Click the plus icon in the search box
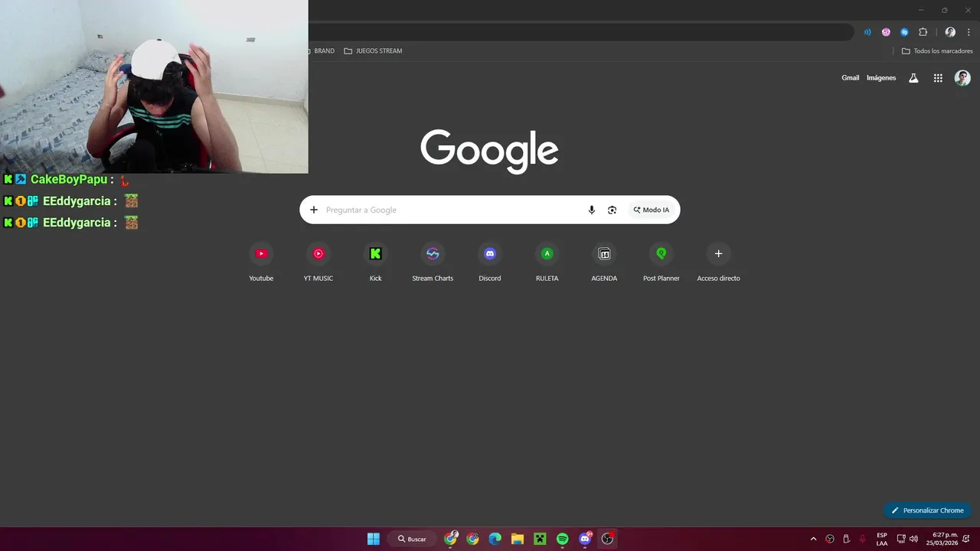Screen dimensions: 980x551 [313, 210]
